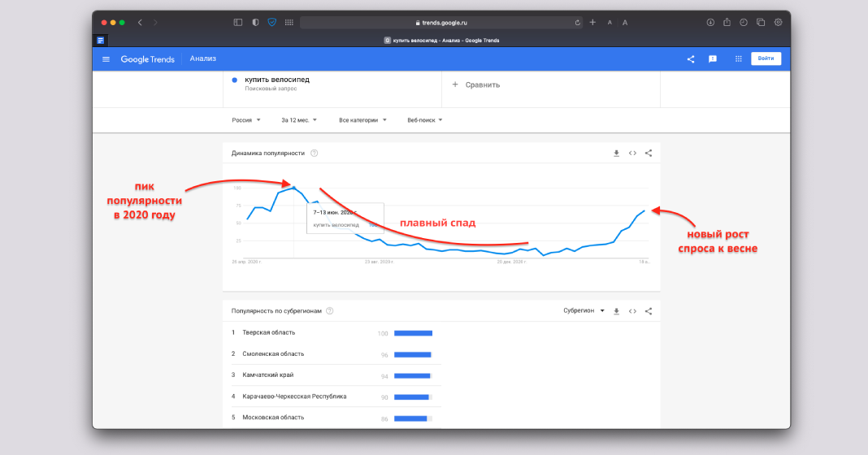Click help icon next to Популярность по субрегионам
The height and width of the screenshot is (455, 868).
click(x=329, y=311)
